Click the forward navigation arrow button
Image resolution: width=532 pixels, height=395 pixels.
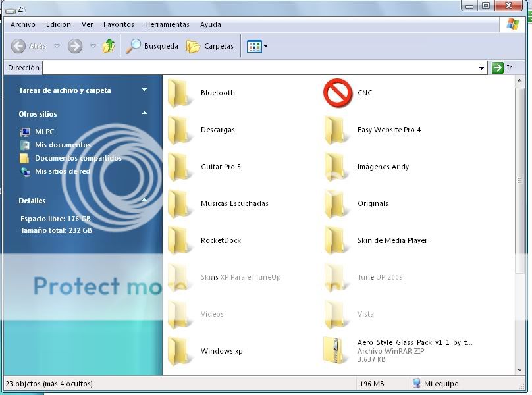click(75, 47)
